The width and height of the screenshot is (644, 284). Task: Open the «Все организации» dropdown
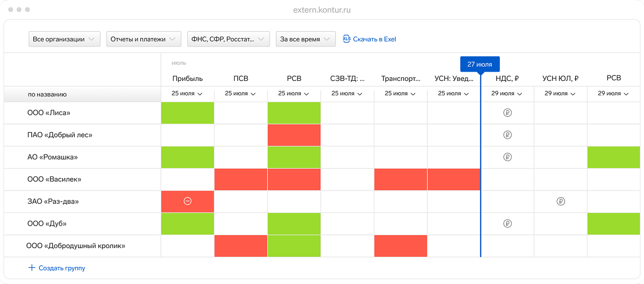(64, 39)
